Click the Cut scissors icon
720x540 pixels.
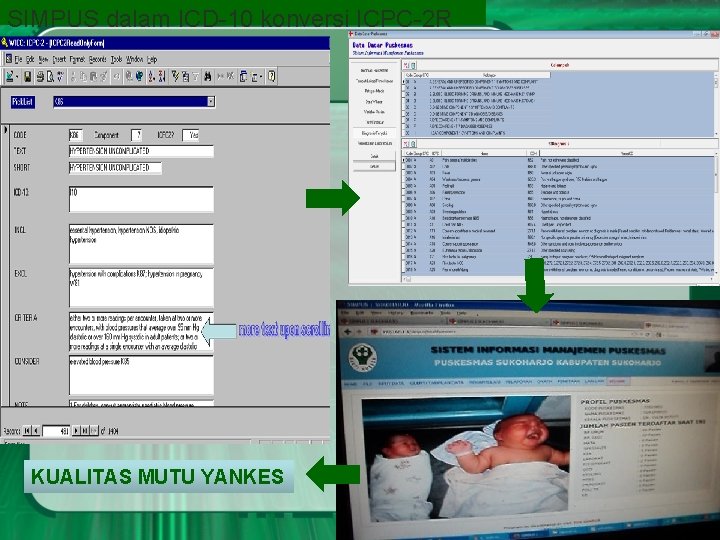(x=73, y=76)
